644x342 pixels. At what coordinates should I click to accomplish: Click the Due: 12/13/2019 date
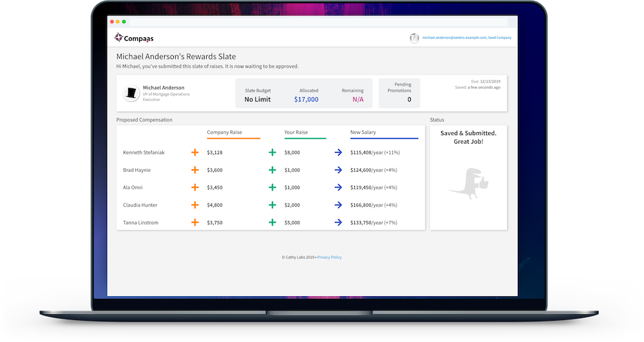click(x=486, y=81)
